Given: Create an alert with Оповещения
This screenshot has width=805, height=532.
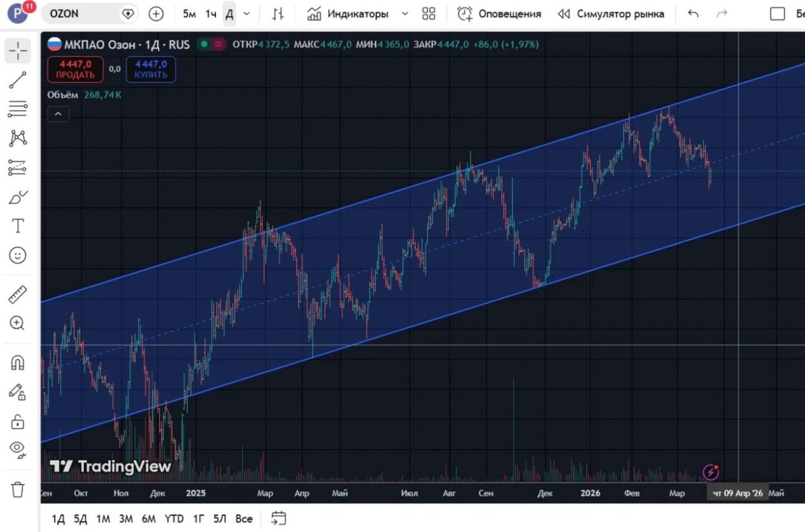Looking at the screenshot, I should 499,13.
